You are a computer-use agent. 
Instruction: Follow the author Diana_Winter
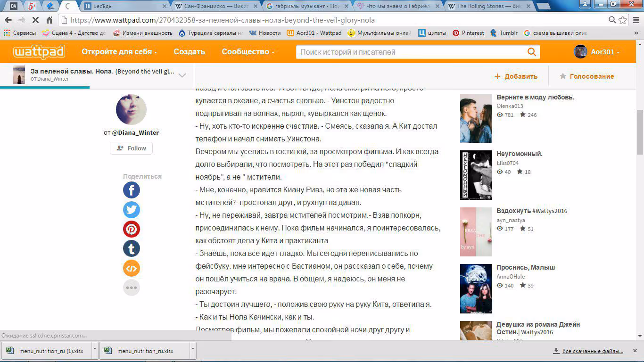click(x=131, y=148)
